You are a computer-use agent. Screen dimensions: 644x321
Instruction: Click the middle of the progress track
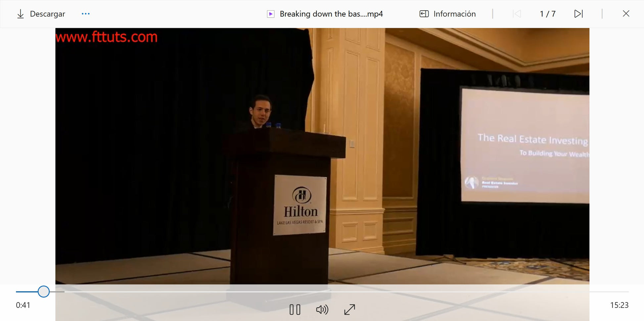click(322, 292)
